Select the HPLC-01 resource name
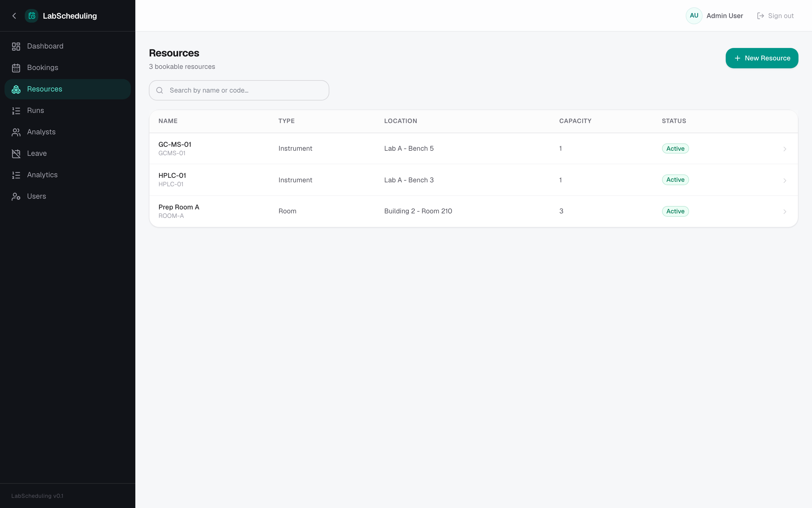Image resolution: width=812 pixels, height=508 pixels. click(172, 175)
